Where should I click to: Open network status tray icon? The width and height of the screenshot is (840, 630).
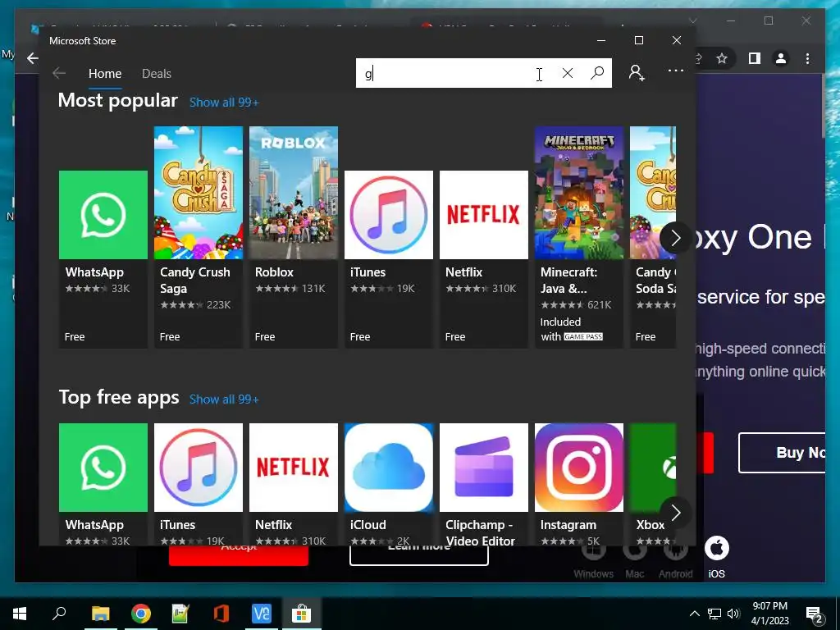tap(714, 614)
